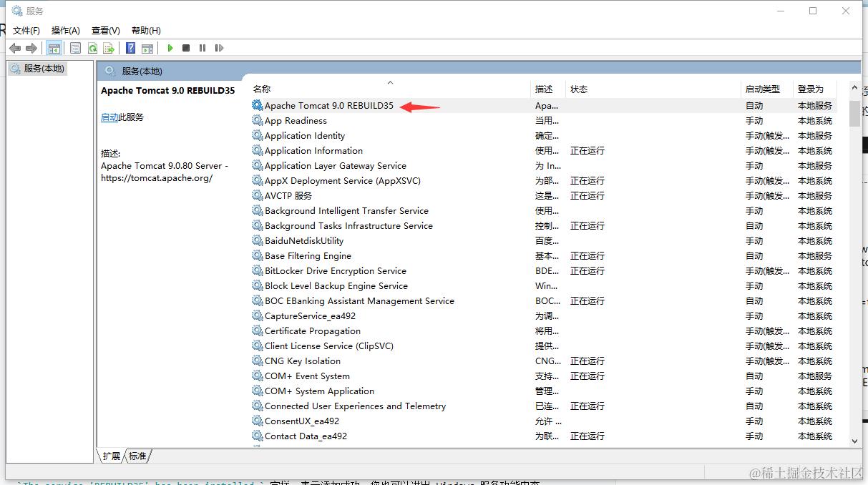868x485 pixels.
Task: Click gear icon beside CNG Key Isolation
Action: click(x=258, y=361)
